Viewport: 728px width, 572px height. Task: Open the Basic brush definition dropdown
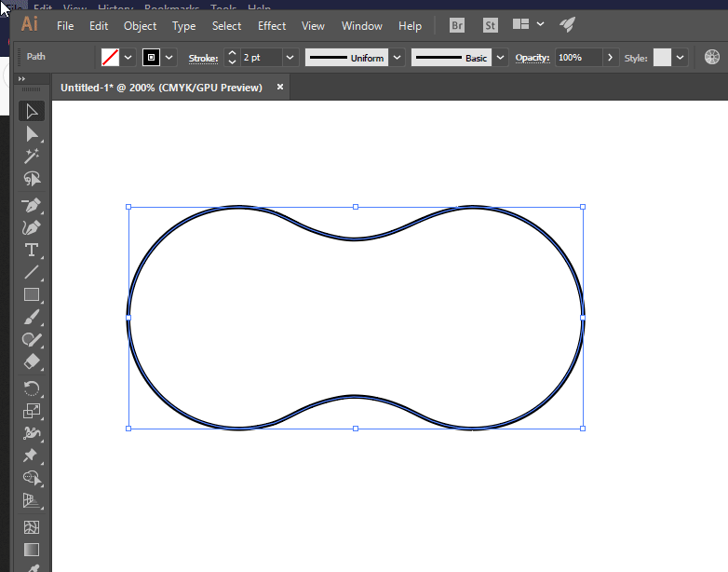[x=500, y=58]
